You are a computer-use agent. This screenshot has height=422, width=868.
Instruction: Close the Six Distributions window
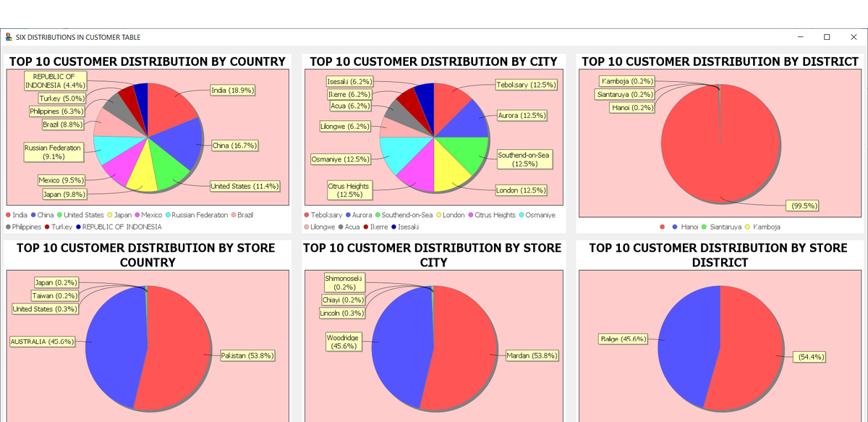point(853,37)
